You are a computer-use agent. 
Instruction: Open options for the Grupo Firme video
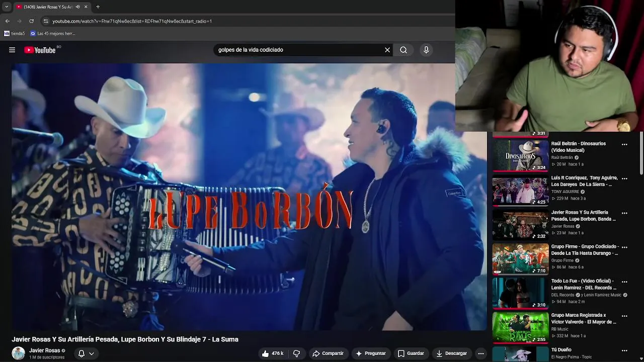pos(624,247)
